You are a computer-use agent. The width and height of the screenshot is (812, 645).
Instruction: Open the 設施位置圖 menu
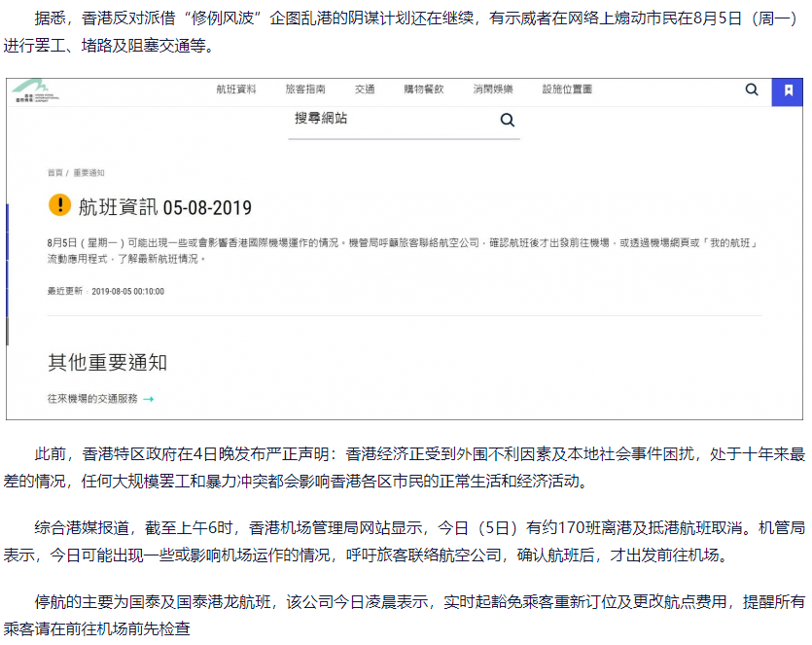(567, 90)
